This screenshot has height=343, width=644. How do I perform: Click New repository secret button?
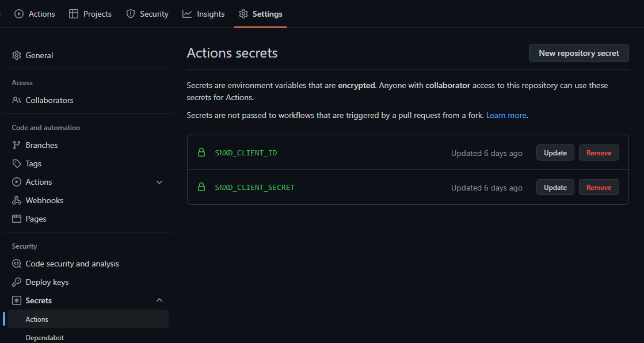[x=578, y=53]
